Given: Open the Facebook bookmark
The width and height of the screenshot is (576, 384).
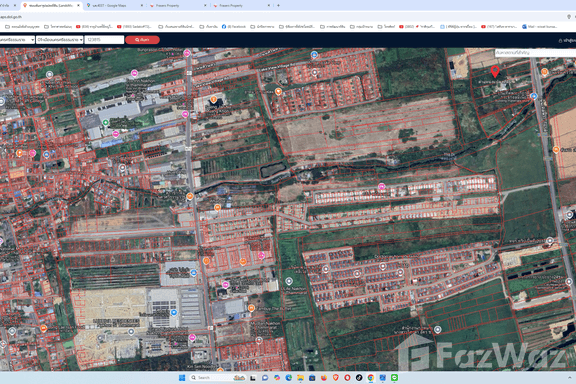Looking at the screenshot, I should point(234,26).
